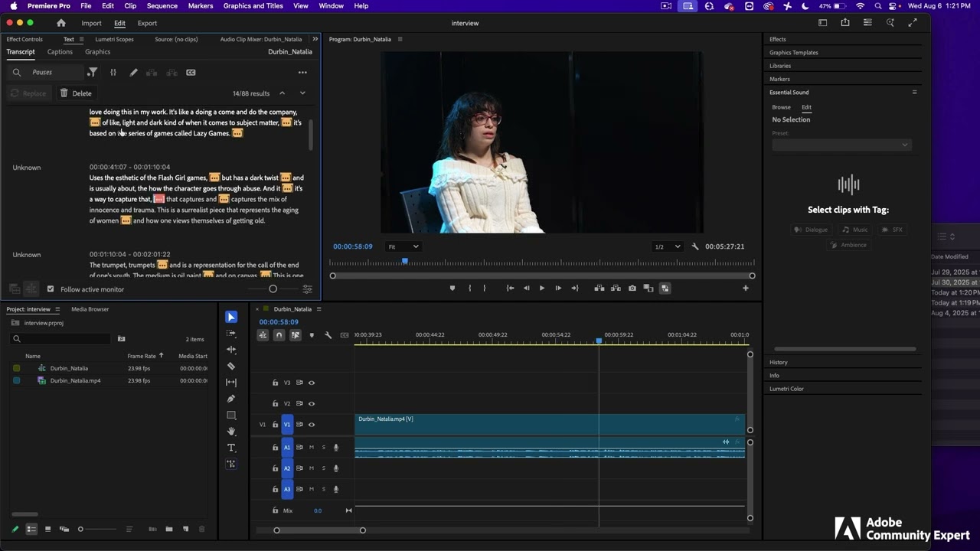Open the 1/2 playback resolution dropdown
980x551 pixels.
pos(667,246)
